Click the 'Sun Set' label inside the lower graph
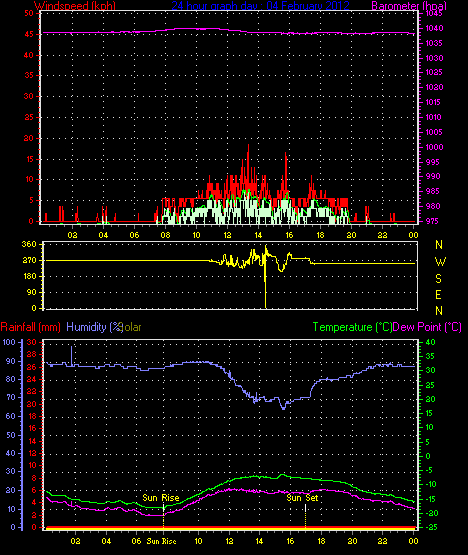The height and width of the screenshot is (555, 468). pyautogui.click(x=302, y=498)
